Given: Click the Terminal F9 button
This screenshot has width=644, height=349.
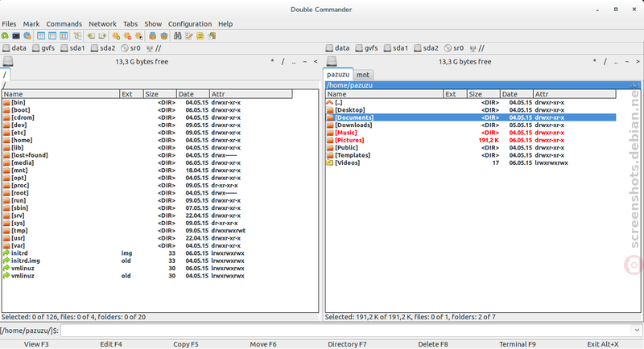Looking at the screenshot, I should coord(518,344).
